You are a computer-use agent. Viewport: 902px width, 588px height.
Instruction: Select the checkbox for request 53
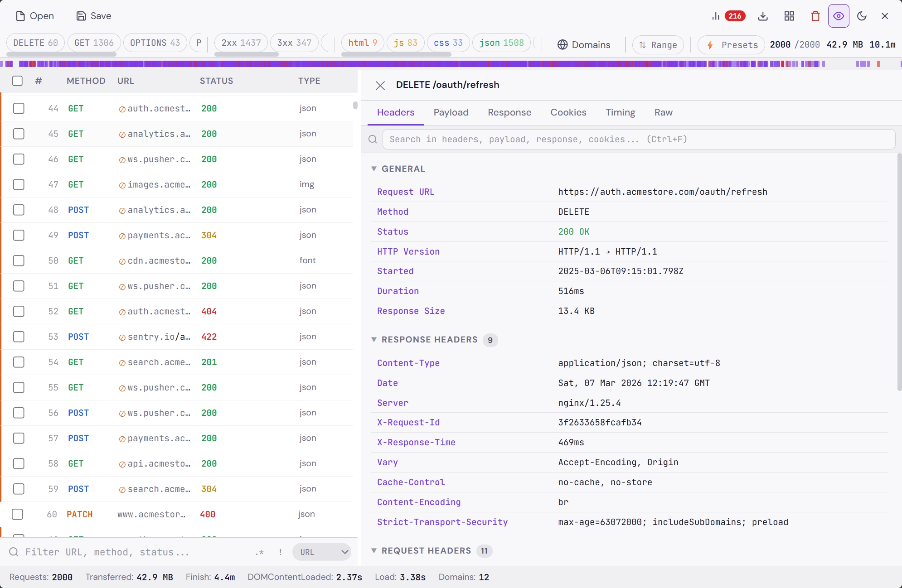[19, 337]
